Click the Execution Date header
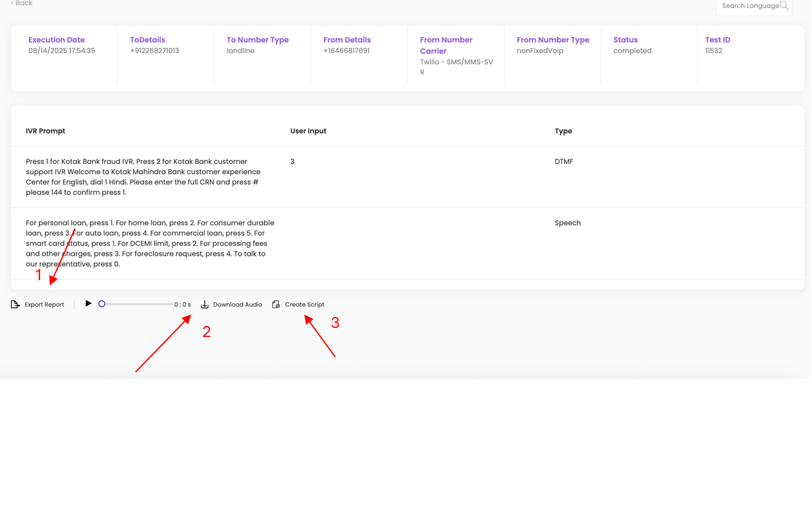Image resolution: width=812 pixels, height=530 pixels. pyautogui.click(x=56, y=40)
